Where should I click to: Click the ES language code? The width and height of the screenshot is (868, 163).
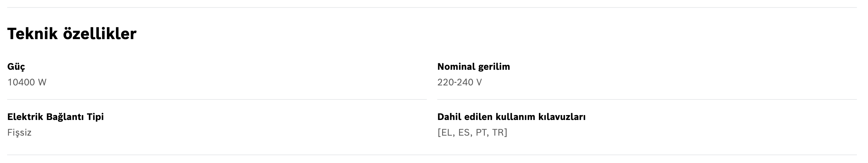click(x=464, y=133)
